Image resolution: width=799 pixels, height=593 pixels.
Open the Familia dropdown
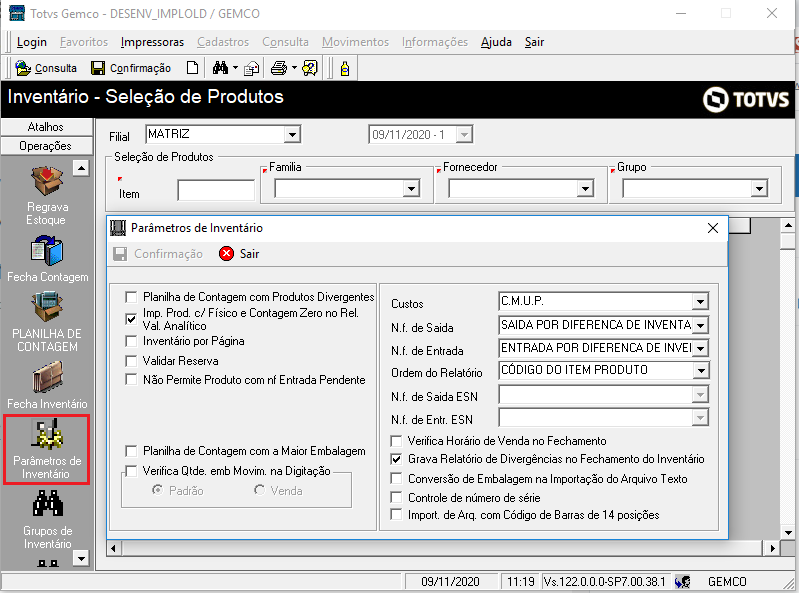(x=411, y=189)
